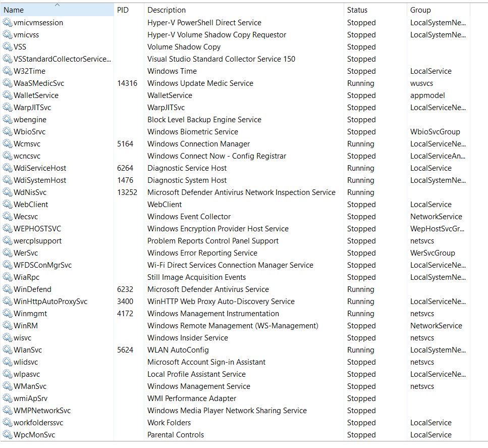Image resolution: width=488 pixels, height=448 pixels.
Task: Click the gear icon next to WdiServiceHost
Action: [8, 168]
